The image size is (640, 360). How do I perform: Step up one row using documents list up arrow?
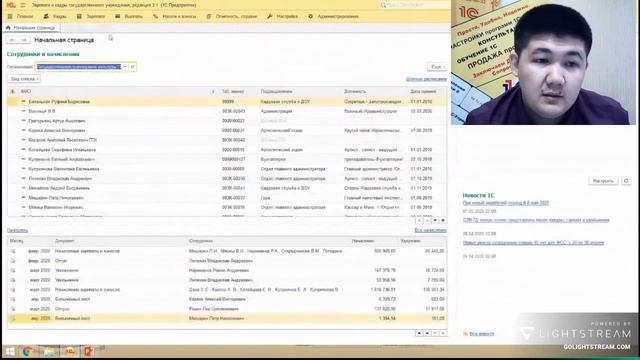click(427, 333)
